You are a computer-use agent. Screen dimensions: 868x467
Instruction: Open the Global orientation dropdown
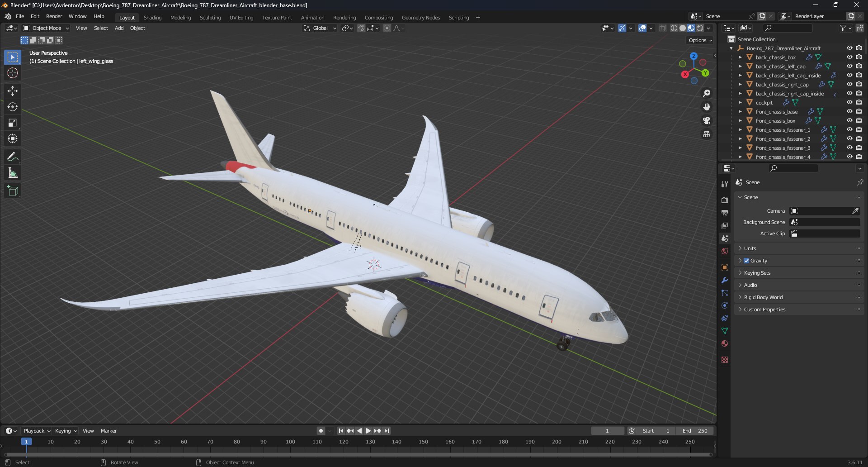click(320, 28)
